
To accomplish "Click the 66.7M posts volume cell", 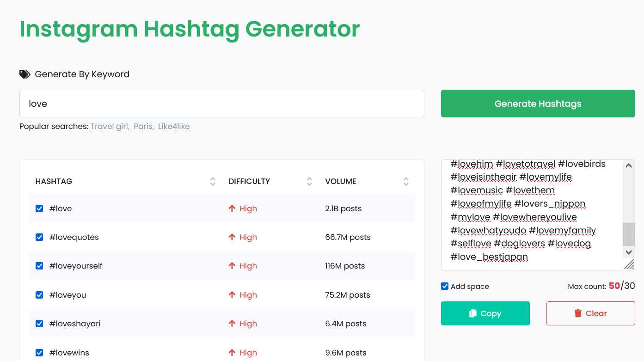I will point(348,237).
